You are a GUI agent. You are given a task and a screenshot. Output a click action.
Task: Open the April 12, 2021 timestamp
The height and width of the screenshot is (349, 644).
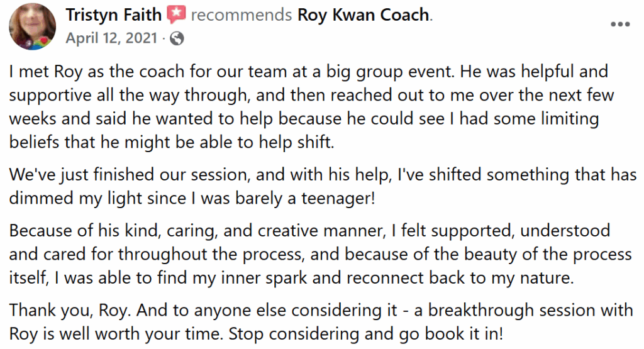(110, 38)
